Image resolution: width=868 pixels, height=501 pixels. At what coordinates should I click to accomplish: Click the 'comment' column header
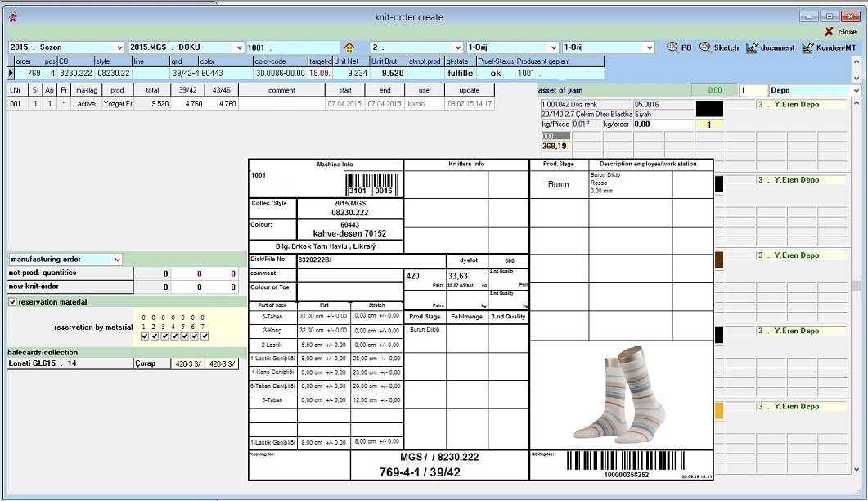click(281, 90)
